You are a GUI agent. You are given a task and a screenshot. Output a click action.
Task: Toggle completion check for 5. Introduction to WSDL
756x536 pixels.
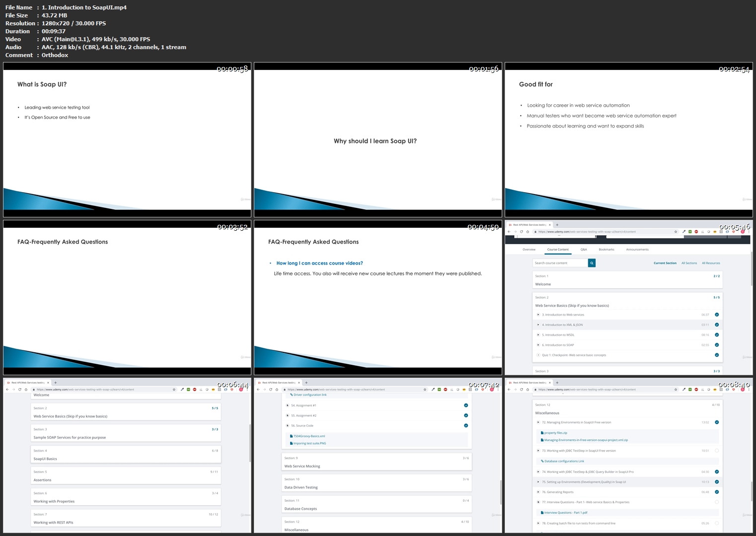pos(717,335)
